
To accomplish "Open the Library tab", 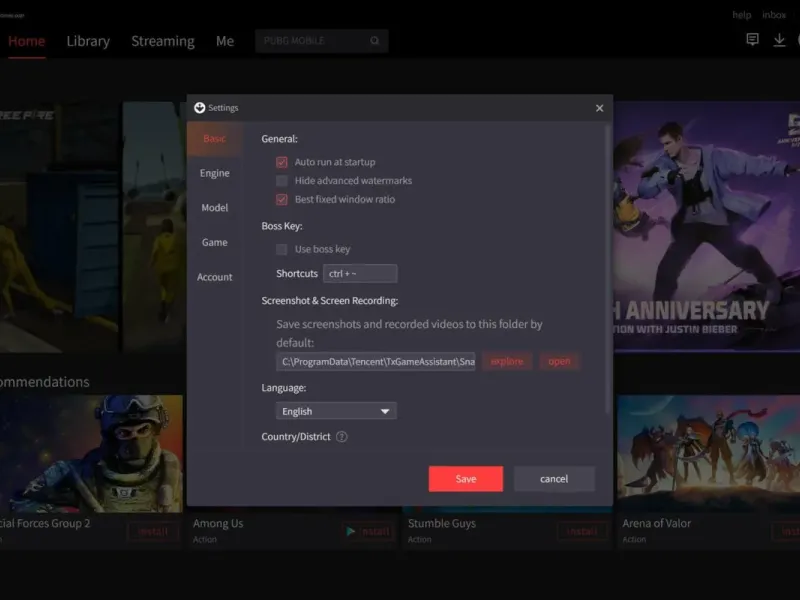I will tap(88, 41).
